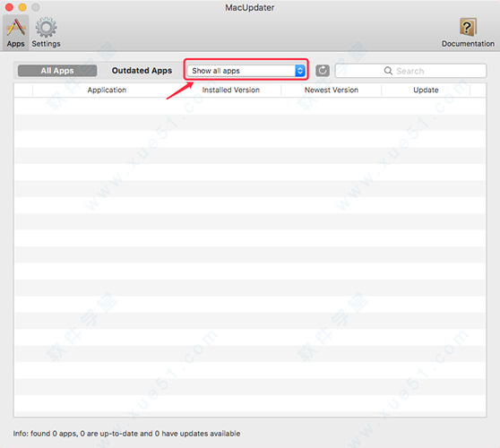Click the Info status text at bottom
The width and height of the screenshot is (500, 448).
point(126,434)
